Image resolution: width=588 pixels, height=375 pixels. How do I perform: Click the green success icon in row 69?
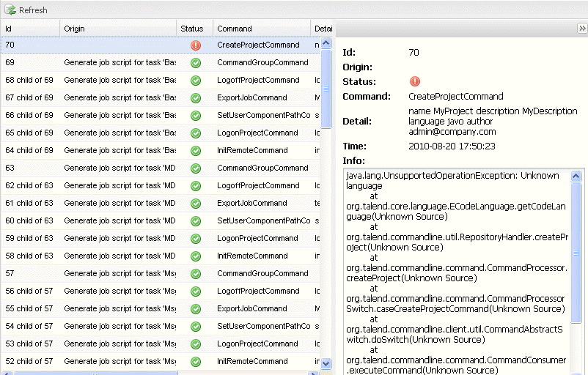coord(196,63)
